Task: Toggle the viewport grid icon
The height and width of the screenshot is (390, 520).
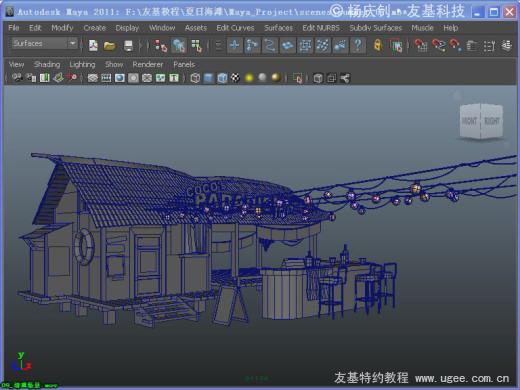Action: [x=92, y=78]
